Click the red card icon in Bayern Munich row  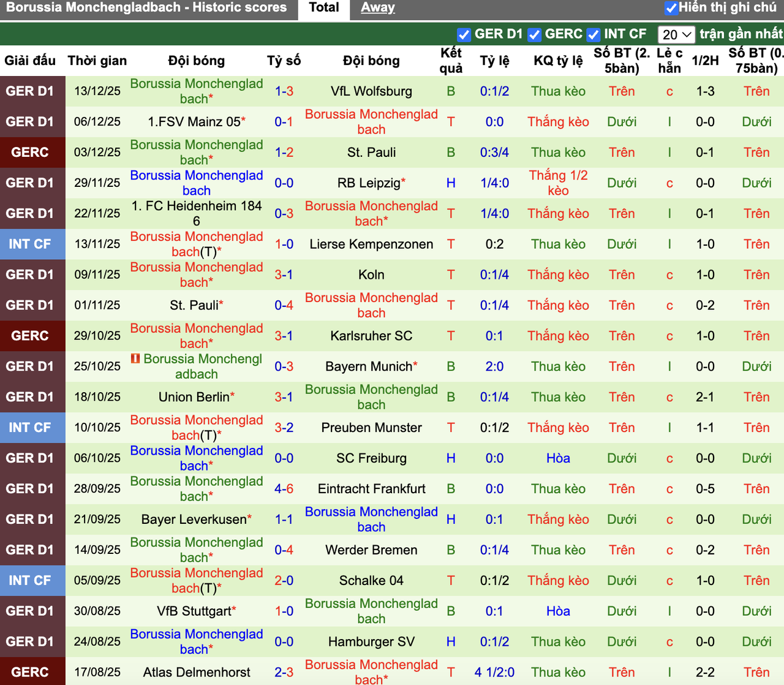(135, 358)
